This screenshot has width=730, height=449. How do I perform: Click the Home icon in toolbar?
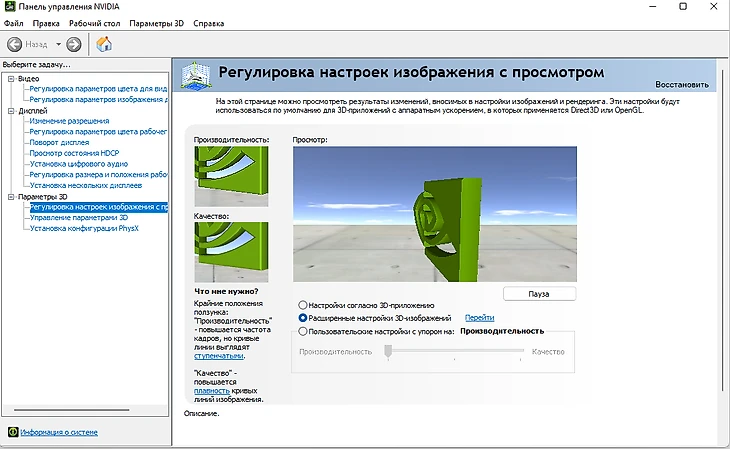(104, 44)
